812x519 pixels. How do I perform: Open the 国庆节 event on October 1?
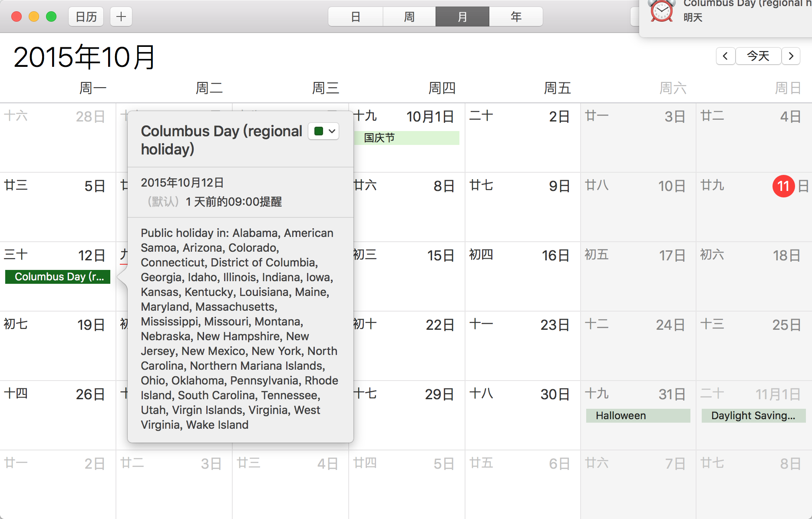406,138
